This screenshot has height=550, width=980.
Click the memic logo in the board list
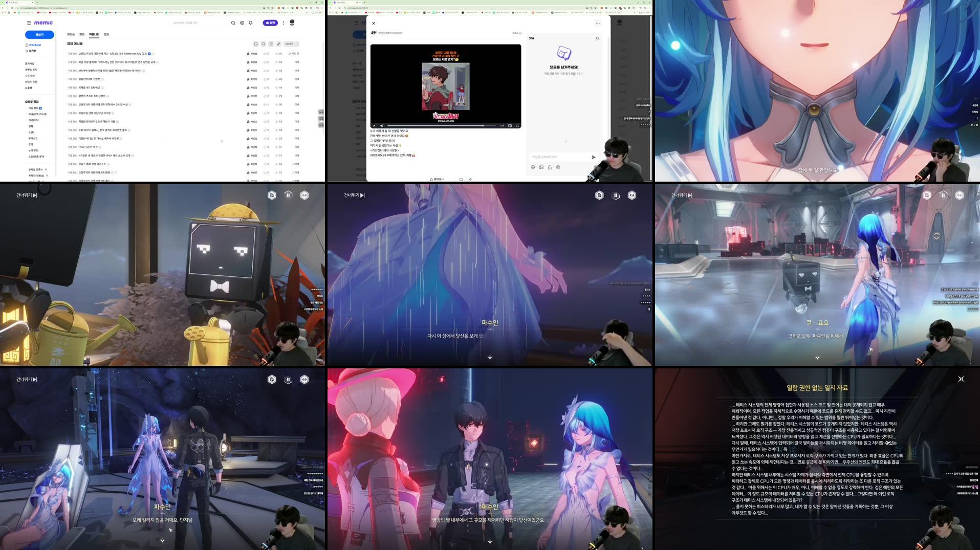[43, 23]
